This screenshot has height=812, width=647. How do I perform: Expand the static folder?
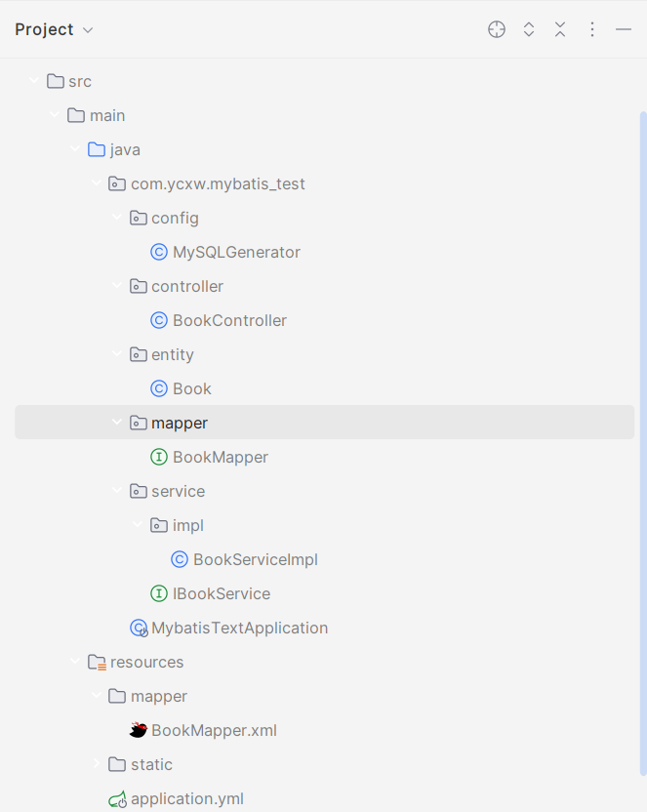pos(97,764)
